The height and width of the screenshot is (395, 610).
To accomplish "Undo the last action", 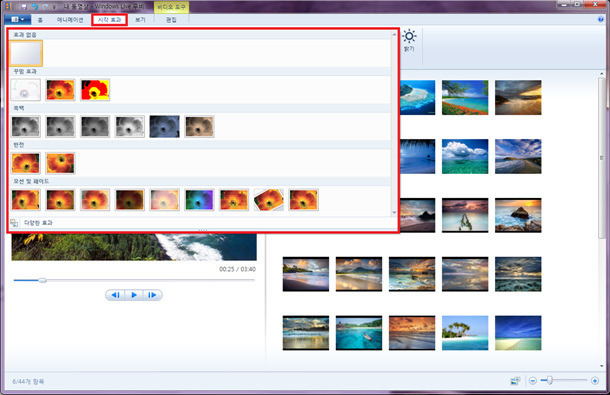I will pyautogui.click(x=35, y=7).
